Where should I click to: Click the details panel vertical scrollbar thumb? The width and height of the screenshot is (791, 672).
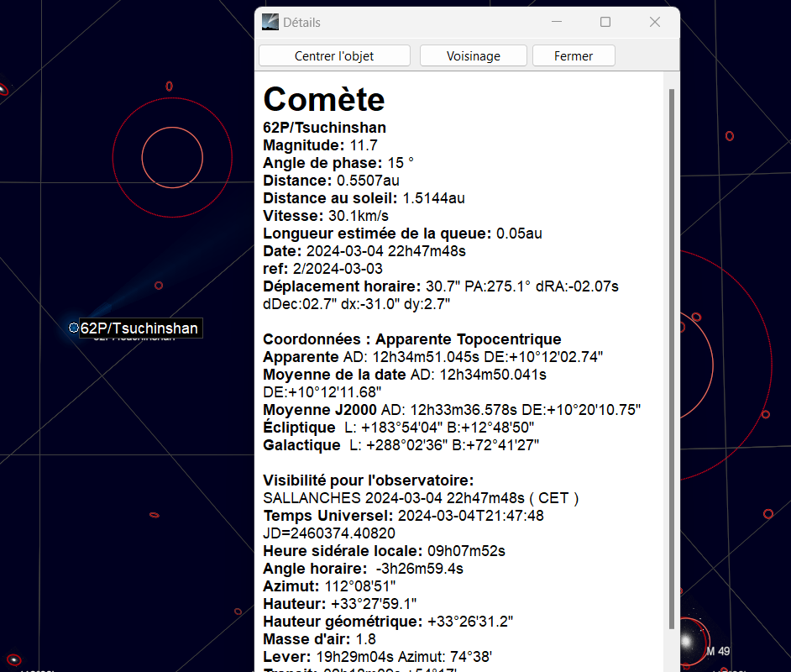click(x=670, y=357)
